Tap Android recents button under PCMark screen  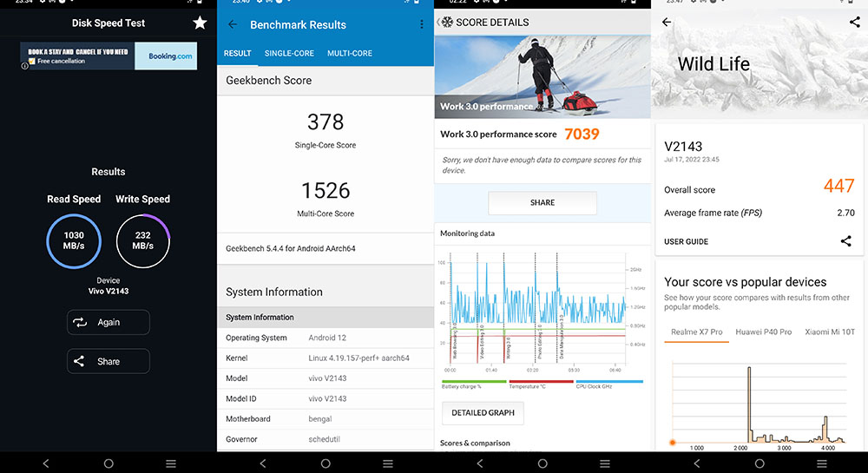[x=604, y=463]
